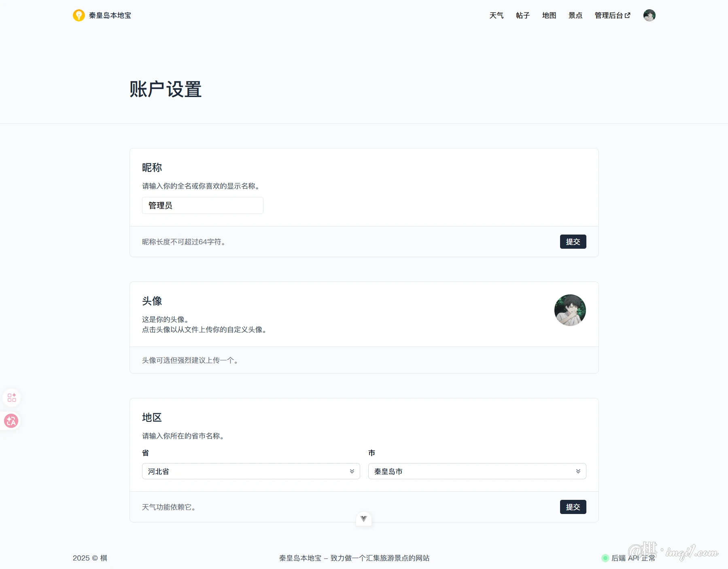Click the pink translate floating icon
Viewport: 728px width, 569px height.
pos(11,421)
